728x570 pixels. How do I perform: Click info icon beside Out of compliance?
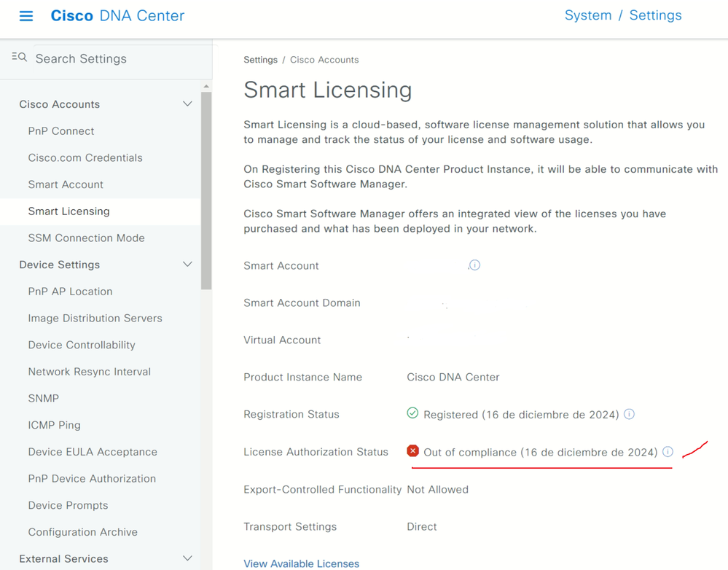(x=668, y=451)
